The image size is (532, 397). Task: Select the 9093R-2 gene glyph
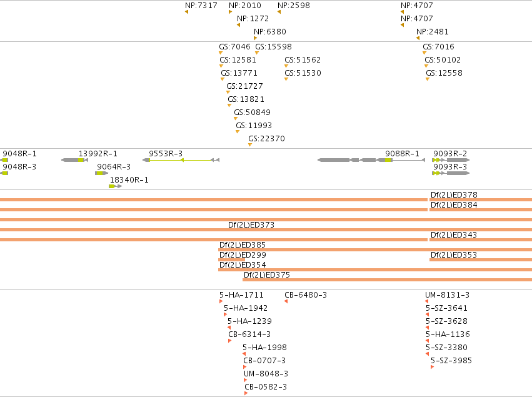pyautogui.click(x=451, y=160)
